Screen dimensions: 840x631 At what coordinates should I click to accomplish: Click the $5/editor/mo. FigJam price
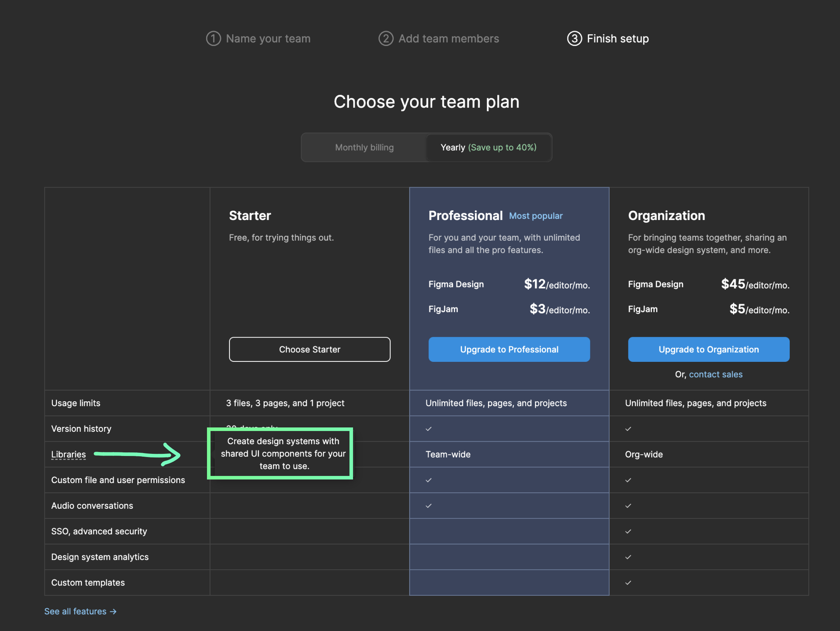point(759,309)
